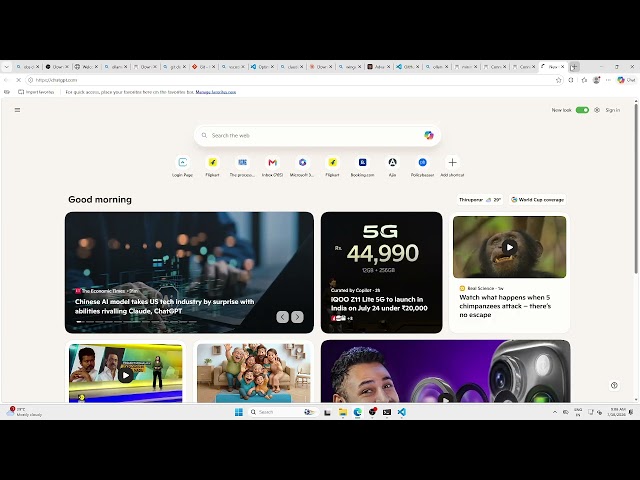Screen dimensions: 640x480
Task: Go to previous story in the news carousel
Action: coord(282,317)
